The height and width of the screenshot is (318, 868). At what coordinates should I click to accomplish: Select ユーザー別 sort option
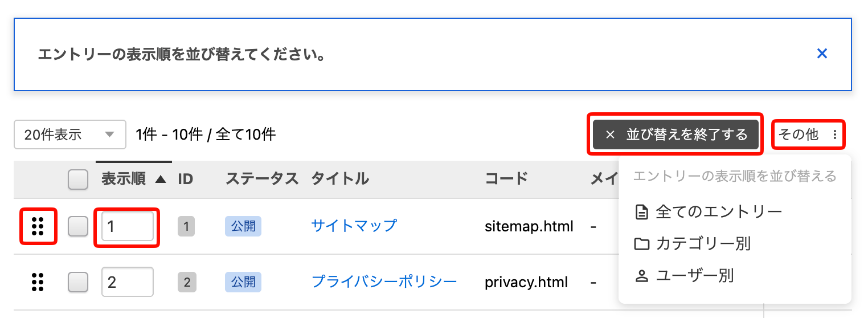pos(695,276)
